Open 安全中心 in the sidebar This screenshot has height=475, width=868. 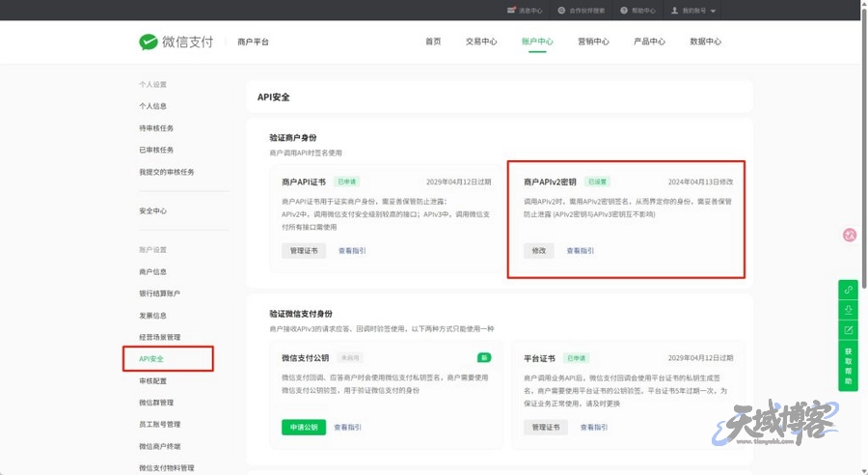coord(152,210)
